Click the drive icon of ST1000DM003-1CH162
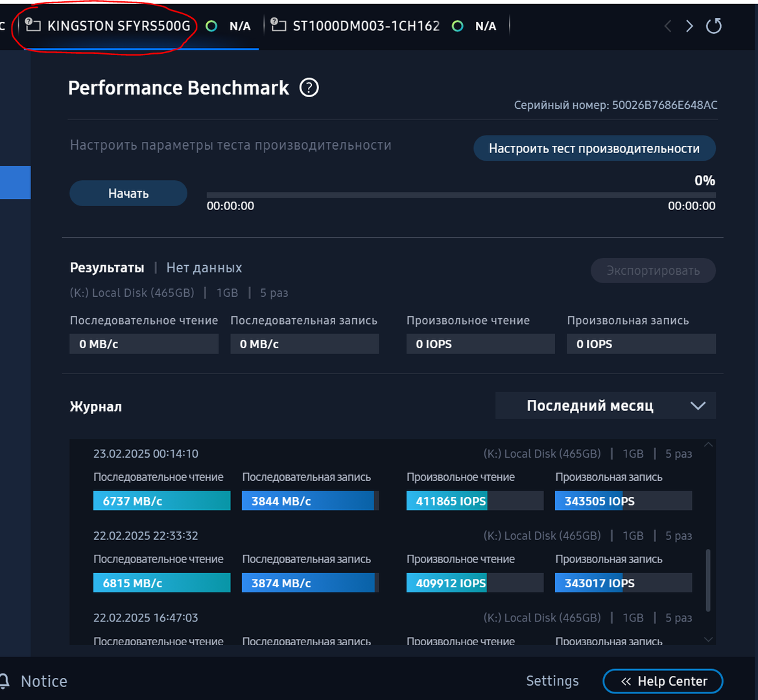 coord(279,25)
